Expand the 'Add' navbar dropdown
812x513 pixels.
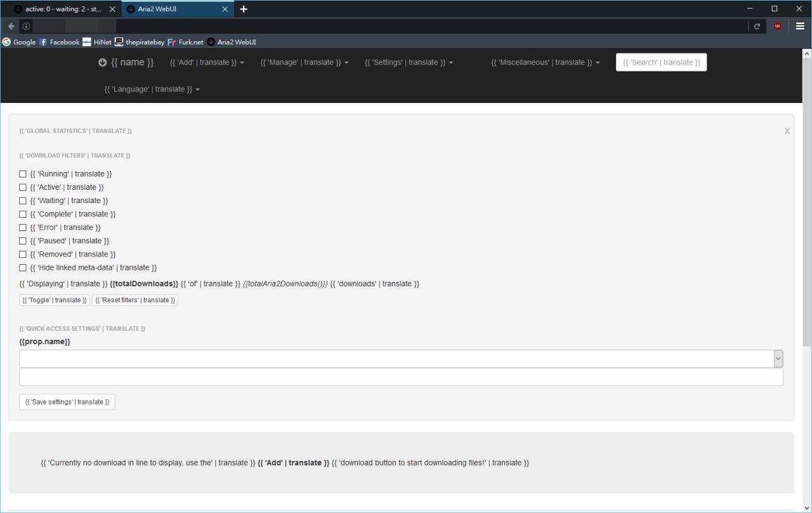point(207,62)
